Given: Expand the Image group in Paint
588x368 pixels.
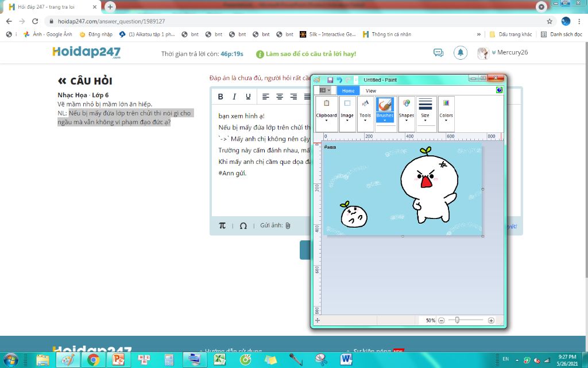Looking at the screenshot, I should click(x=347, y=114).
